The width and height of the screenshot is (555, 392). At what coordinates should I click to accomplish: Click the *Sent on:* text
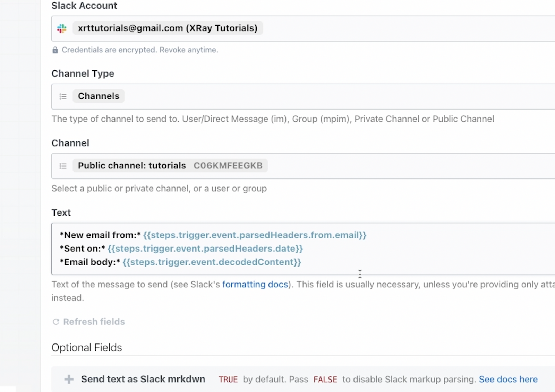click(x=83, y=249)
